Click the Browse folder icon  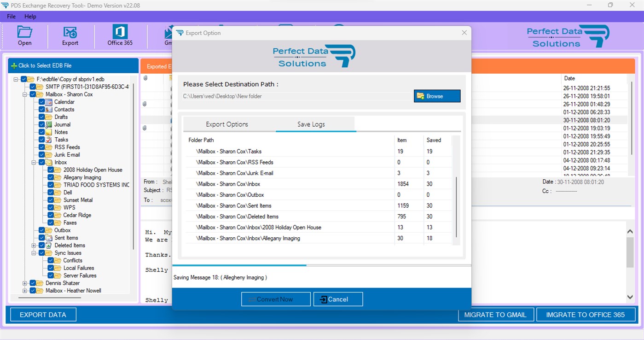[x=420, y=96]
